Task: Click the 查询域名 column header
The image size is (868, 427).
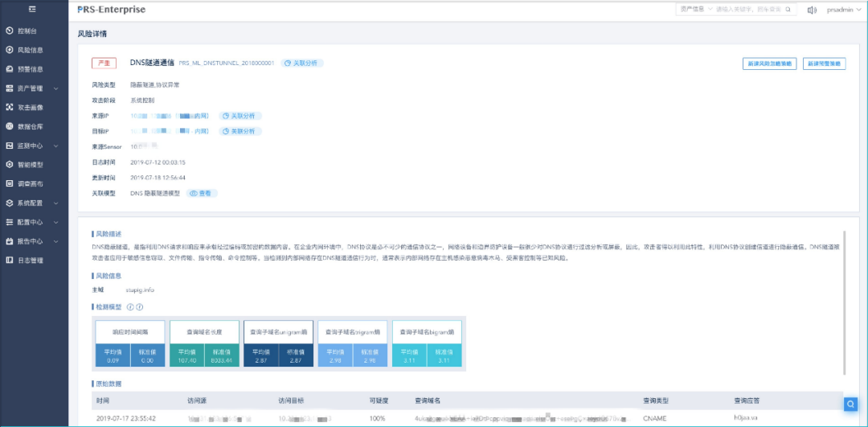Action: (x=428, y=401)
